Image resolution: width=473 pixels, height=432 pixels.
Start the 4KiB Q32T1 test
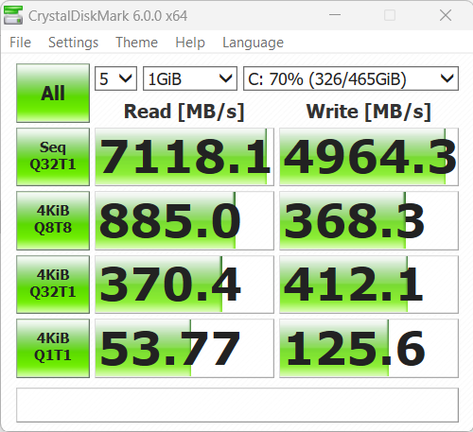(53, 284)
